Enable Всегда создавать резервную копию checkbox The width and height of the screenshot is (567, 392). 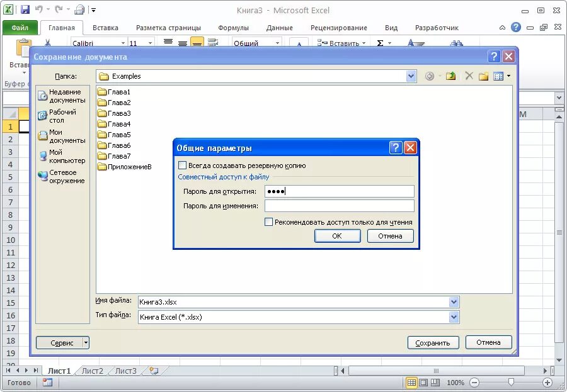tap(182, 165)
